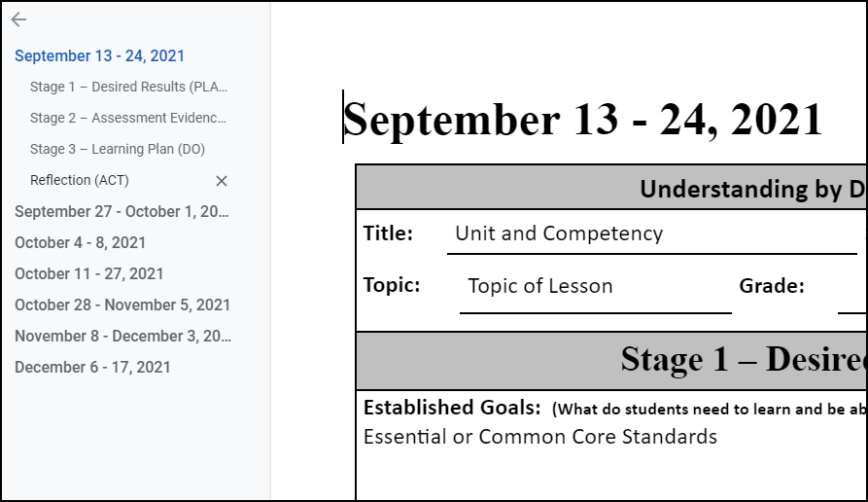Click Essential or Common Core Standards text
The image size is (868, 502).
(540, 437)
